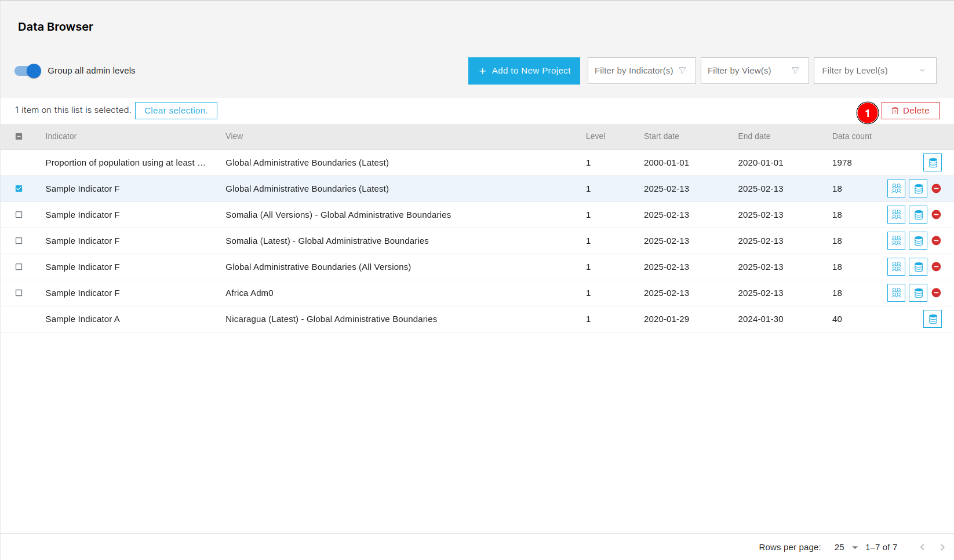Click Level column header
Viewport: 954px width, 560px height.
tap(595, 137)
